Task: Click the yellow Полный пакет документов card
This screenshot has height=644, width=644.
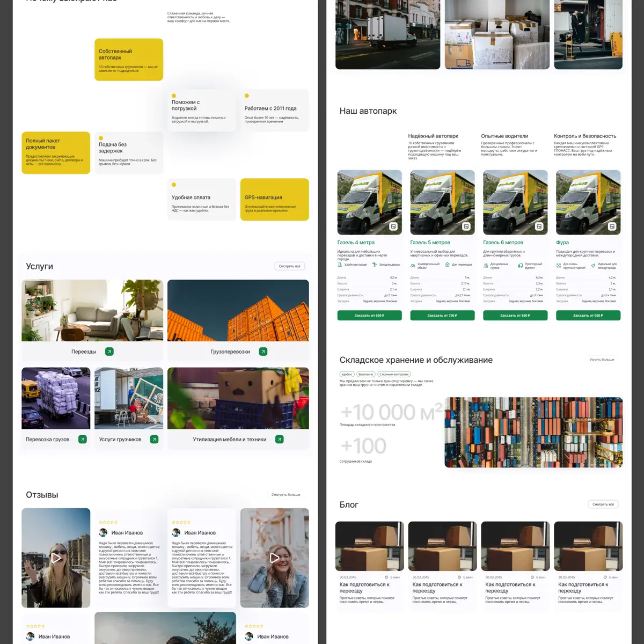Action: [x=56, y=152]
